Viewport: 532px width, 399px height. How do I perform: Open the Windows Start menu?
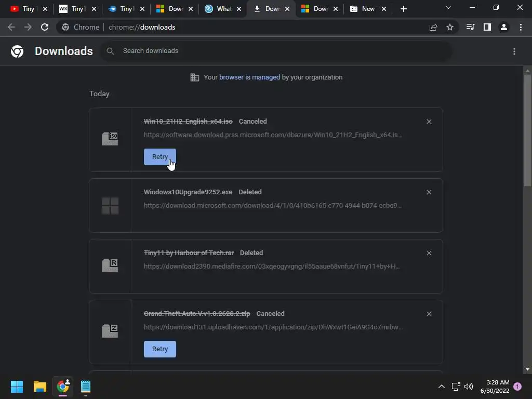coord(17,387)
